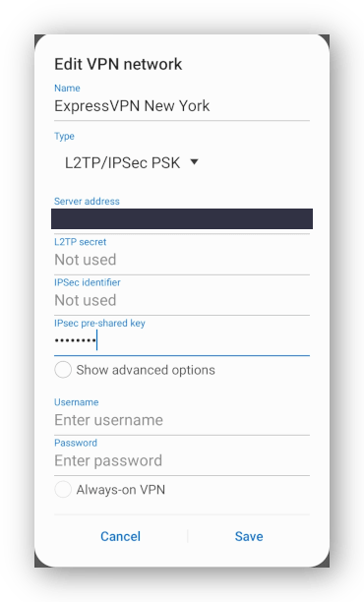Click the blue Type label
This screenshot has width=364, height=602.
coord(64,137)
